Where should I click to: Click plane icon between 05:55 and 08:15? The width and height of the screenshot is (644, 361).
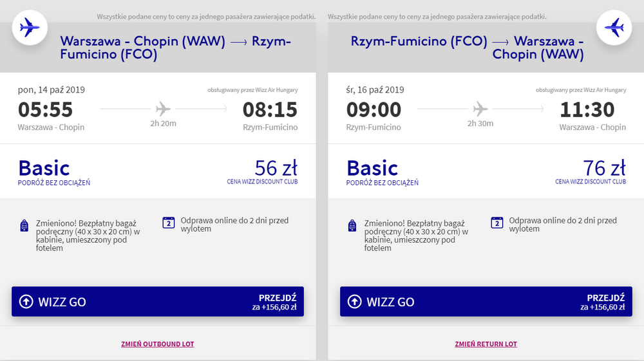point(163,109)
